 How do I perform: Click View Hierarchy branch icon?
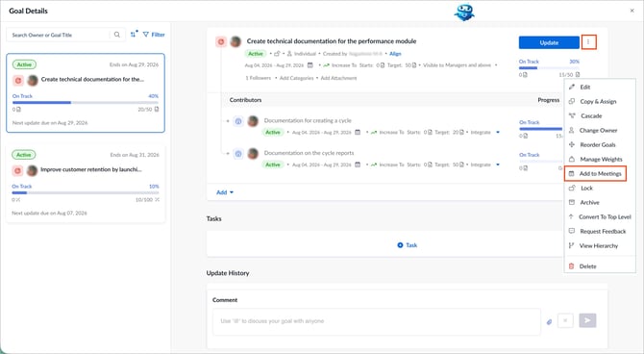[x=571, y=245]
